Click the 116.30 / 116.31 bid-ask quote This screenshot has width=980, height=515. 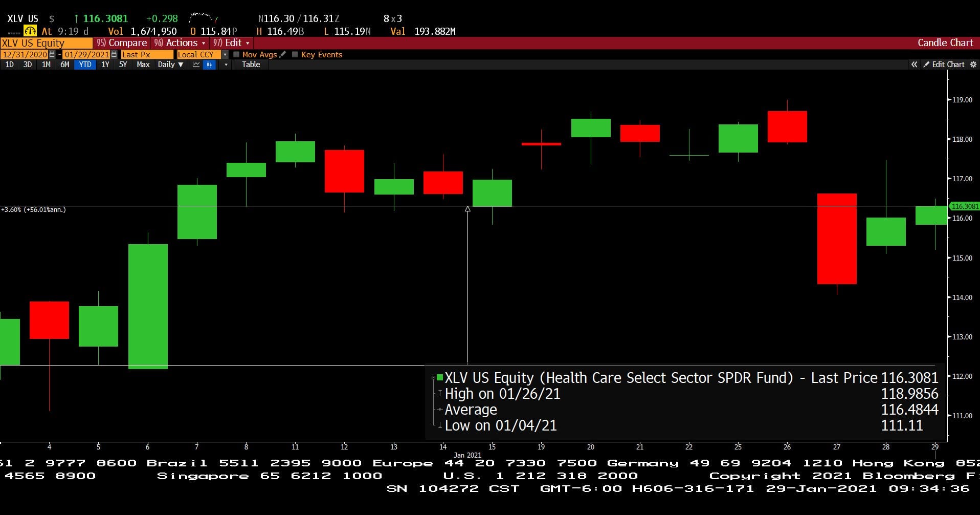click(299, 18)
